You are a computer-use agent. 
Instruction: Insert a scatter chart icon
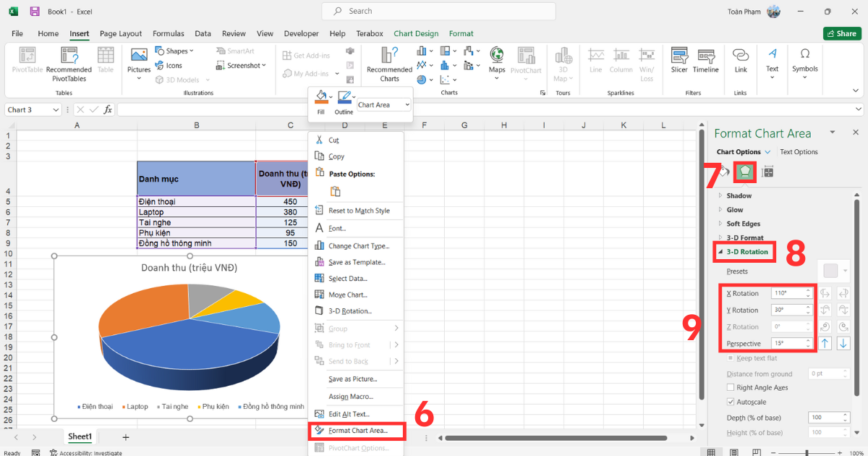(446, 80)
